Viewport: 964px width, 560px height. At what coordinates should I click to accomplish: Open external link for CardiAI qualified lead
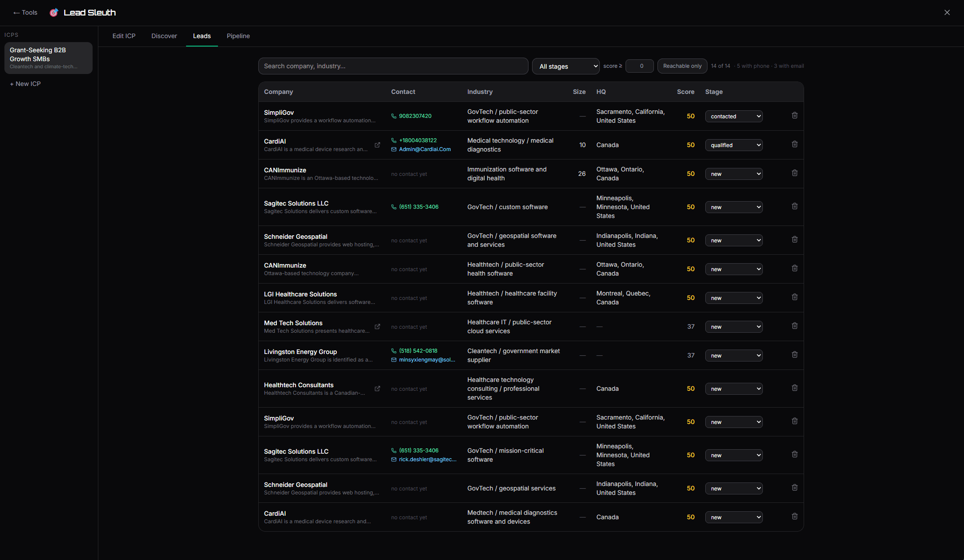pos(377,145)
